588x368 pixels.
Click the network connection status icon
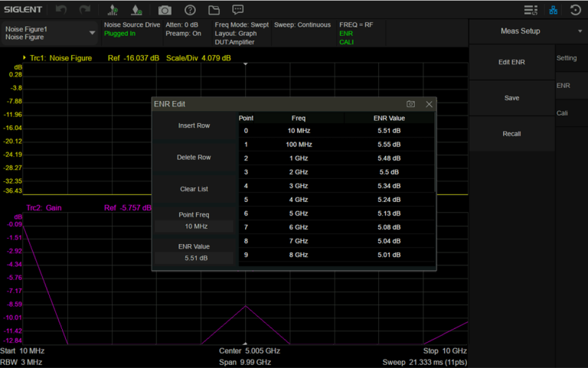pos(553,10)
